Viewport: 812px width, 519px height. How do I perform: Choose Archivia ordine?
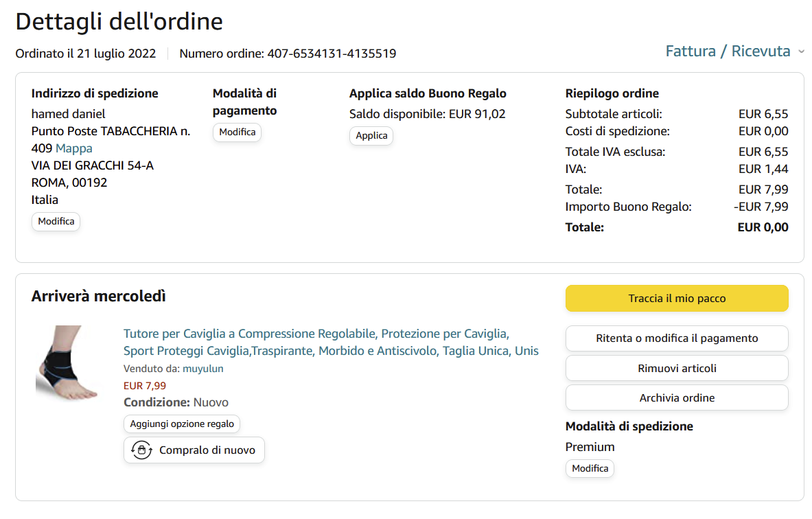pyautogui.click(x=677, y=398)
